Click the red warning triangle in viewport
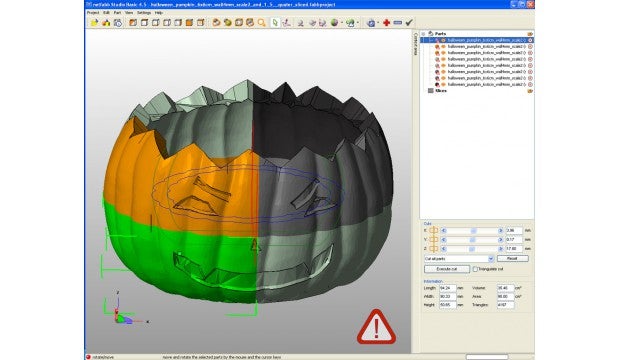620x360 pixels. 376,327
